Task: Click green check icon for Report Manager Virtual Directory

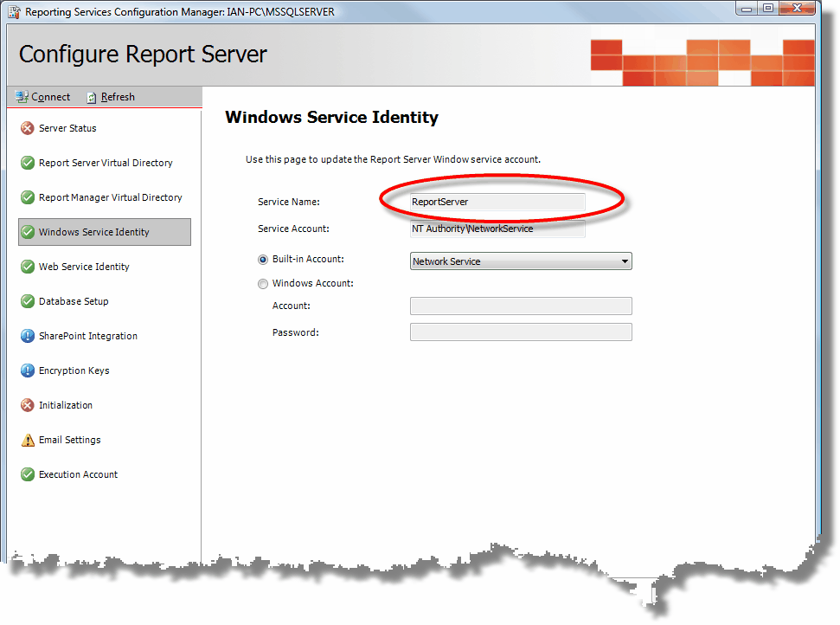Action: click(x=28, y=197)
